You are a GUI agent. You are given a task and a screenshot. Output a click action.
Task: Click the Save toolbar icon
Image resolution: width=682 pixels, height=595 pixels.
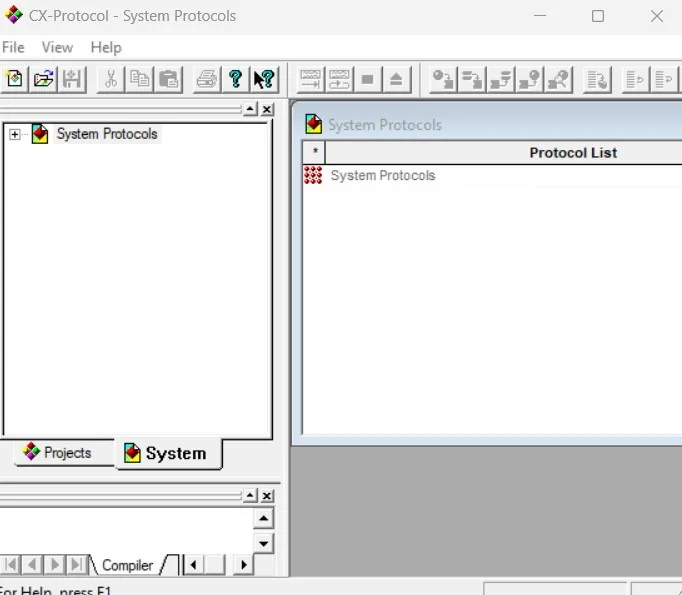(72, 80)
